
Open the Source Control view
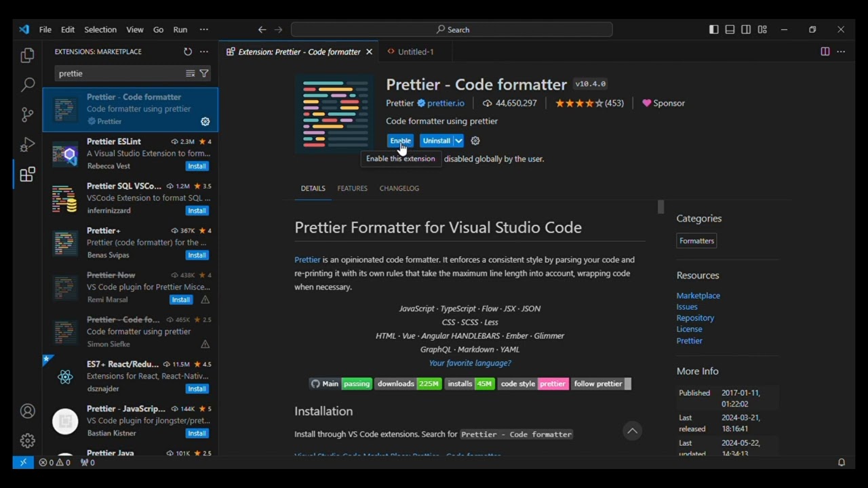click(x=27, y=115)
